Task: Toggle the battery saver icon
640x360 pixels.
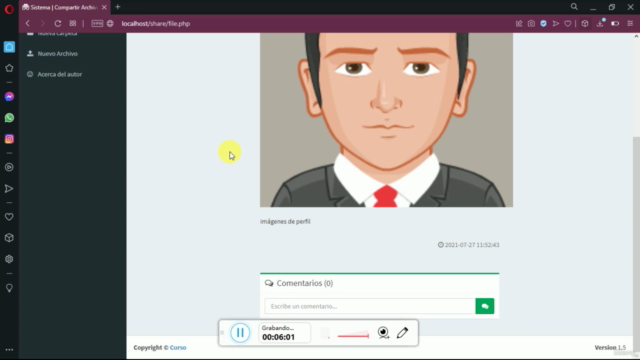Action: click(615, 24)
